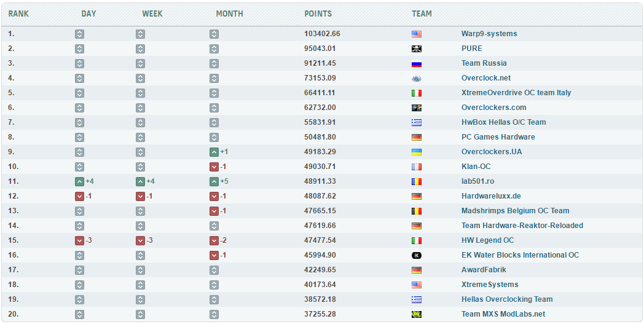The width and height of the screenshot is (644, 324).
Task: Open the Warp9-systems team link
Action: pos(489,34)
